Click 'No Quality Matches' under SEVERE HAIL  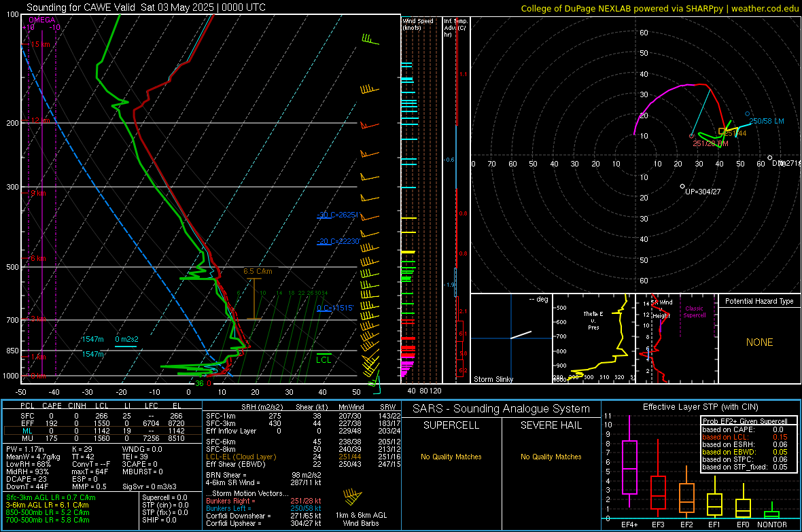pyautogui.click(x=551, y=457)
